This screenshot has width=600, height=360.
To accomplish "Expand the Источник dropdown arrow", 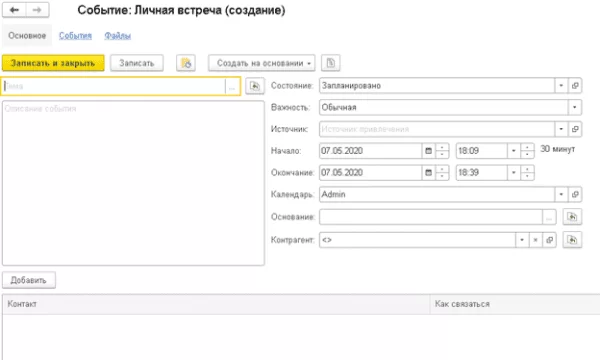I will coord(561,129).
